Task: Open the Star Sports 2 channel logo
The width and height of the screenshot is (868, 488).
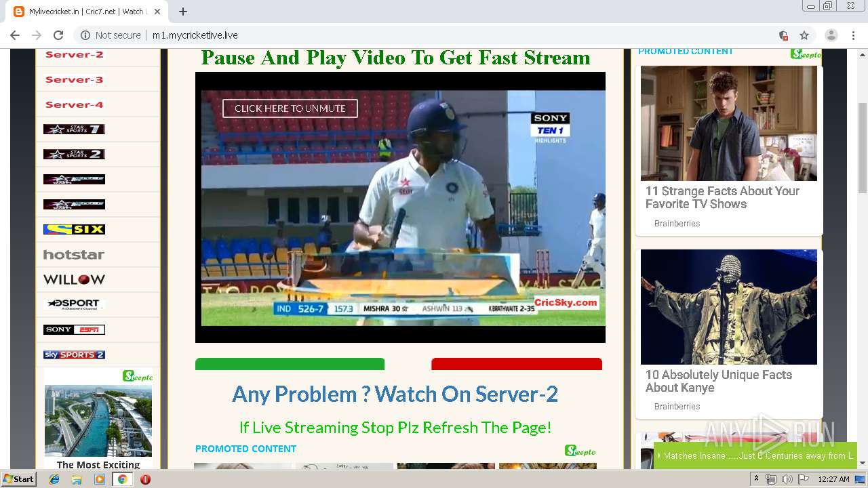Action: tap(74, 155)
